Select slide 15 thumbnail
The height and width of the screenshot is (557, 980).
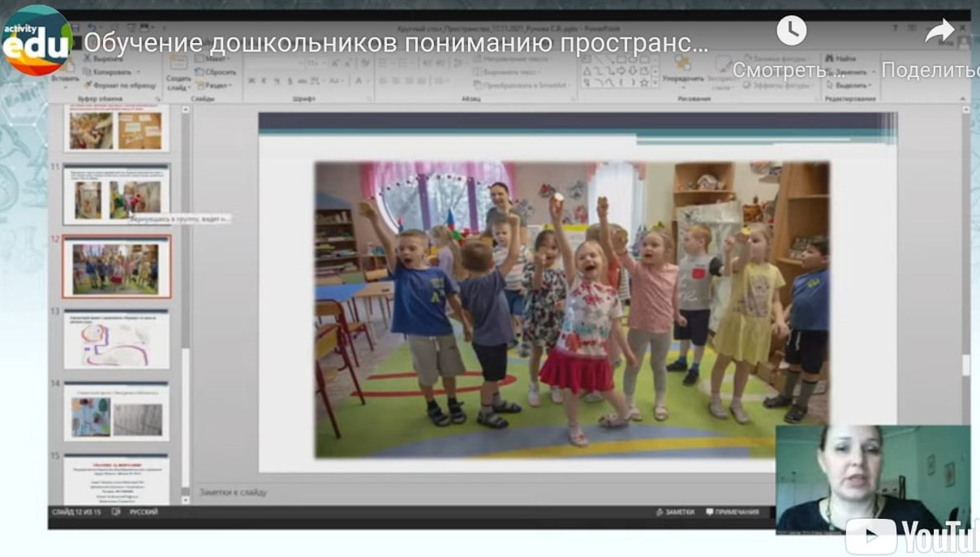(x=117, y=479)
